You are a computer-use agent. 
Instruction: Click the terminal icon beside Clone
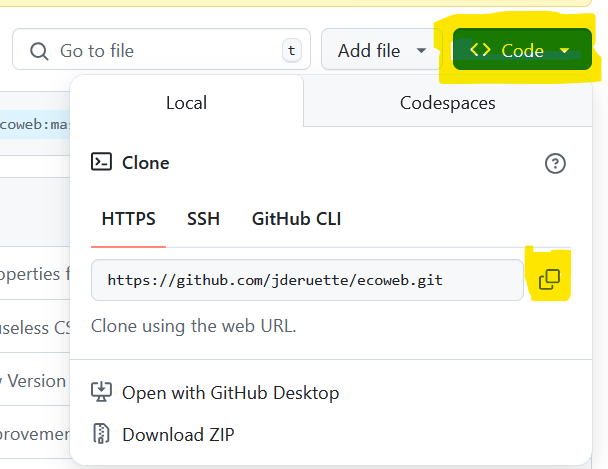[x=101, y=162]
